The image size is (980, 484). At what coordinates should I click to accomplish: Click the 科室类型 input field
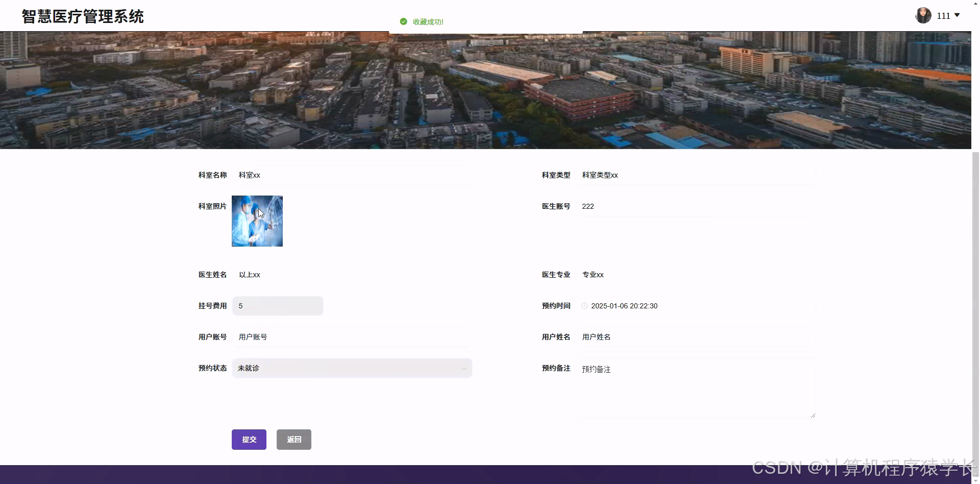click(x=695, y=175)
